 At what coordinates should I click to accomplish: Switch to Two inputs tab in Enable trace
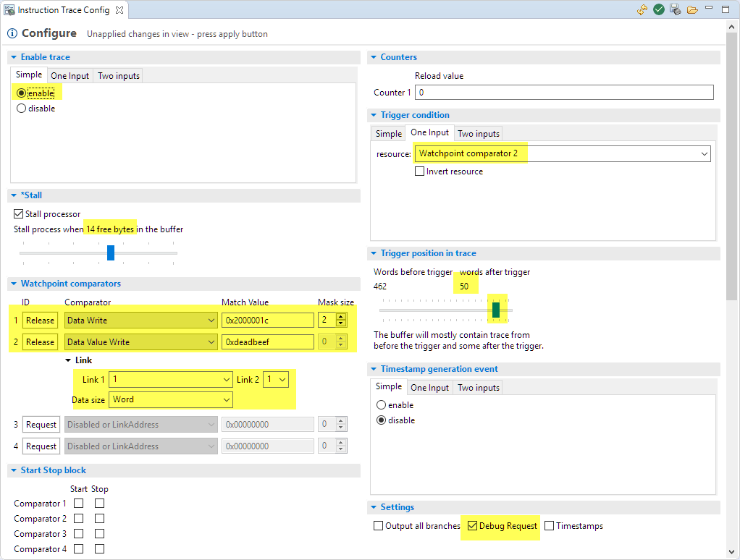(119, 76)
